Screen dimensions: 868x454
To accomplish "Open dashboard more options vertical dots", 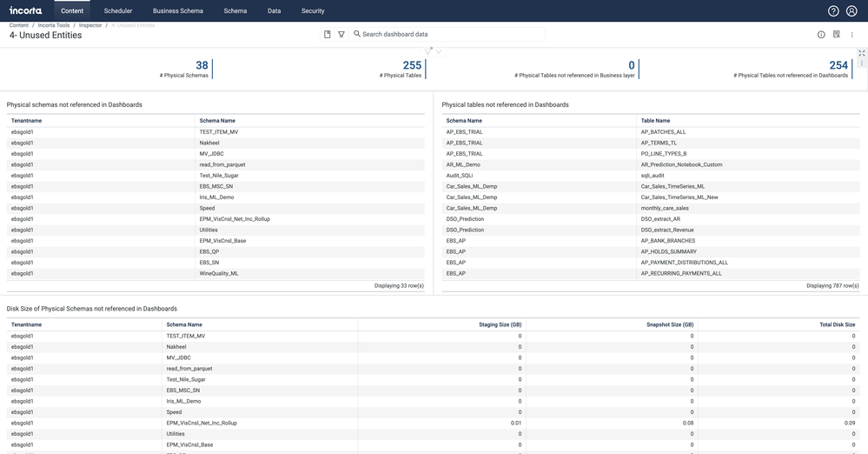I will point(852,35).
